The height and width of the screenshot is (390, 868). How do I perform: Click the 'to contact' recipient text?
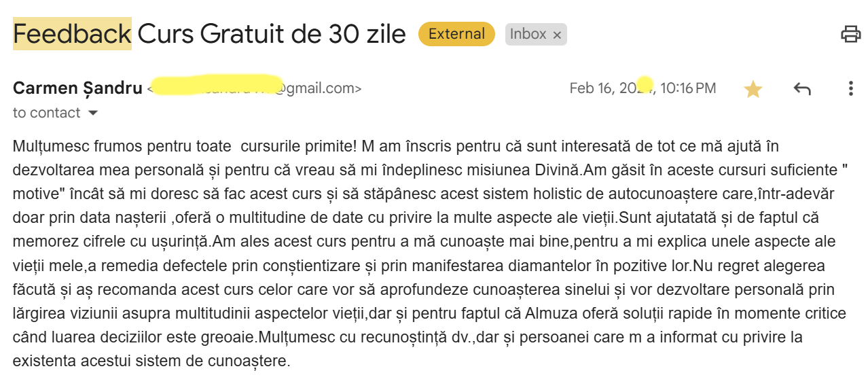tap(46, 113)
